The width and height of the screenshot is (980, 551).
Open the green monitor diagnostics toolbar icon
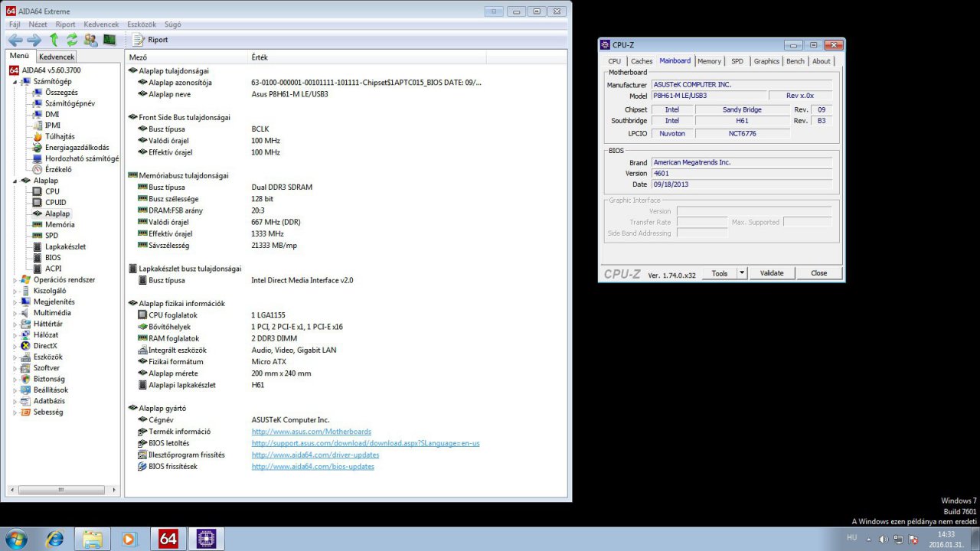[x=109, y=40]
